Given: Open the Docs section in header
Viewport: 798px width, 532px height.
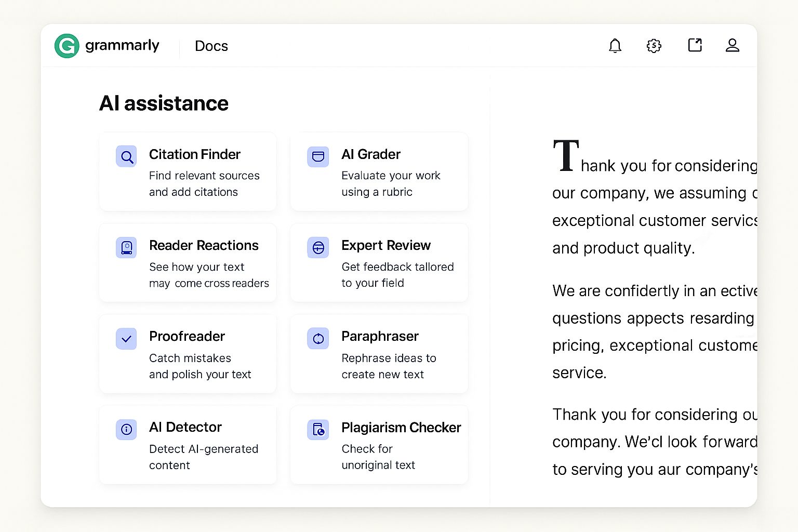Looking at the screenshot, I should click(211, 46).
